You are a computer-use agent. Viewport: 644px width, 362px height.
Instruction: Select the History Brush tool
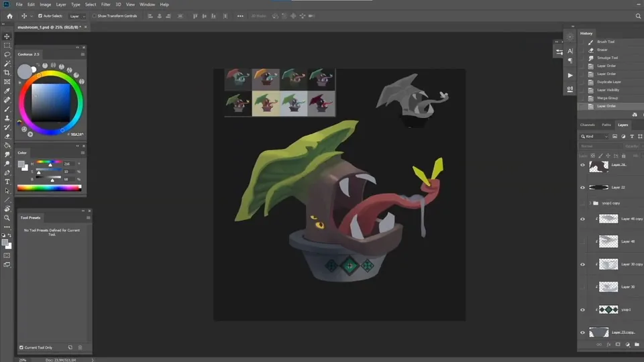(x=7, y=127)
